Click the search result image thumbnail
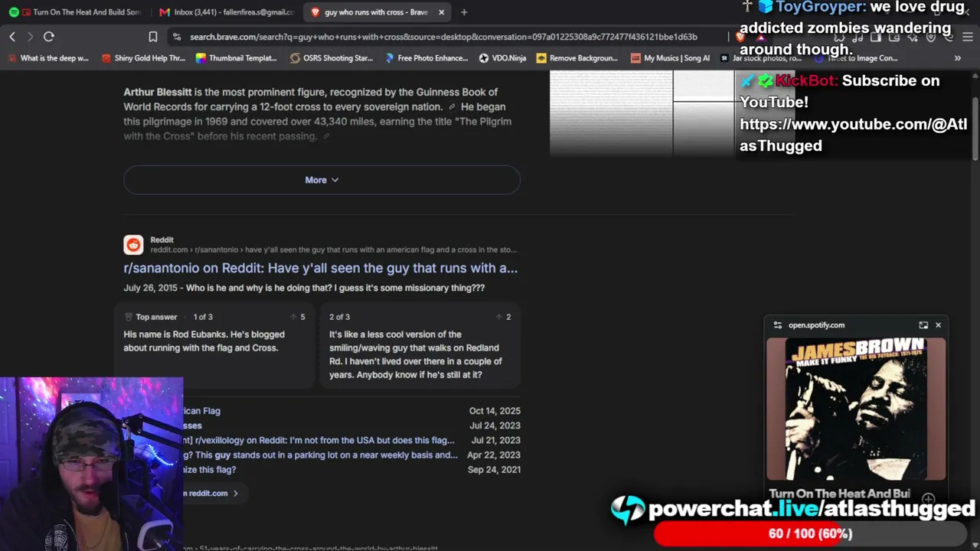 point(642,113)
